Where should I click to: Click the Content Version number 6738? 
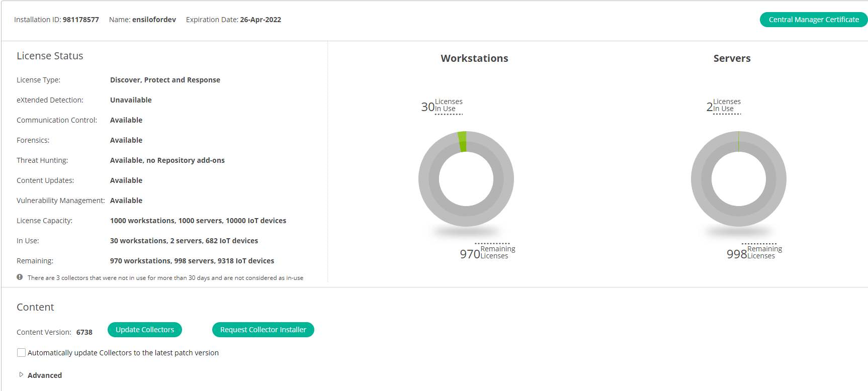[84, 332]
